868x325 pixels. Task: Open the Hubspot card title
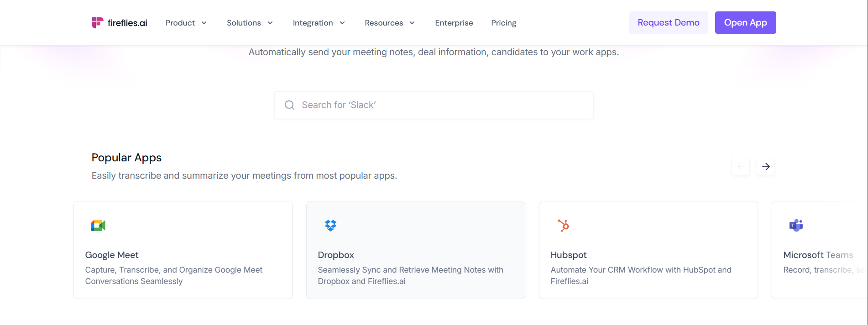point(569,255)
